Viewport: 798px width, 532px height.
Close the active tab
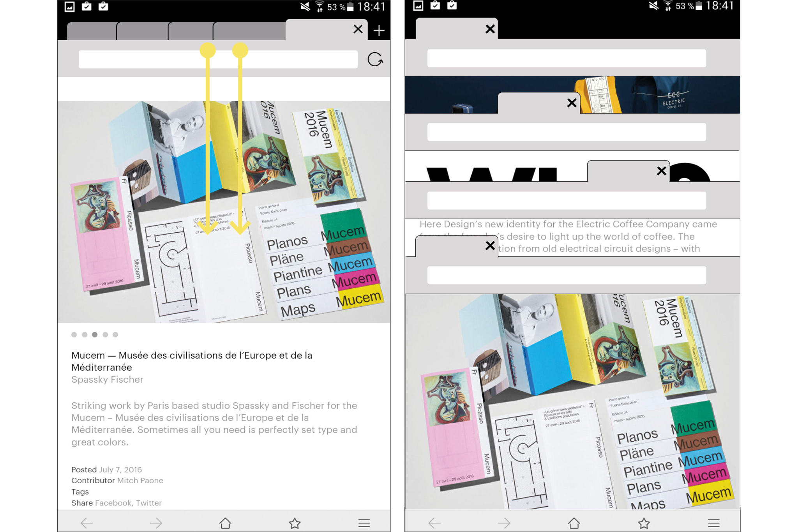358,29
